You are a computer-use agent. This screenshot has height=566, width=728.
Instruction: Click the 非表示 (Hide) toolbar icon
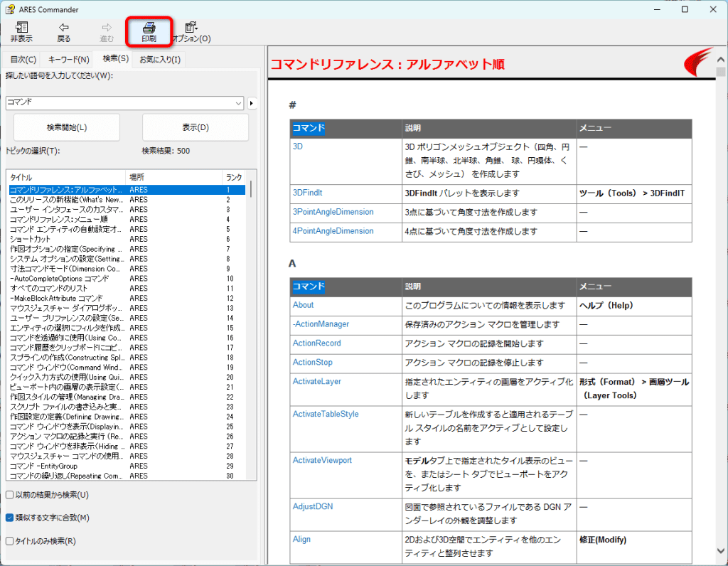click(21, 32)
